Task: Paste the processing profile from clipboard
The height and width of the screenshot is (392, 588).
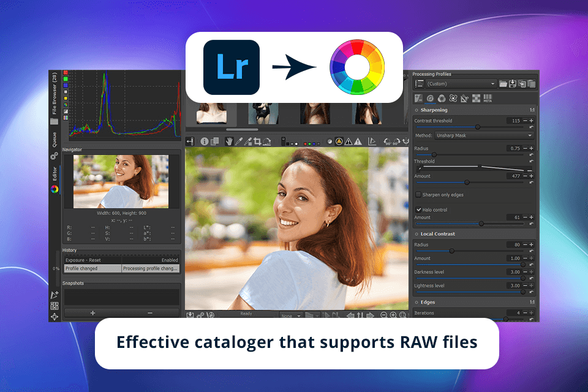Action: (532, 84)
